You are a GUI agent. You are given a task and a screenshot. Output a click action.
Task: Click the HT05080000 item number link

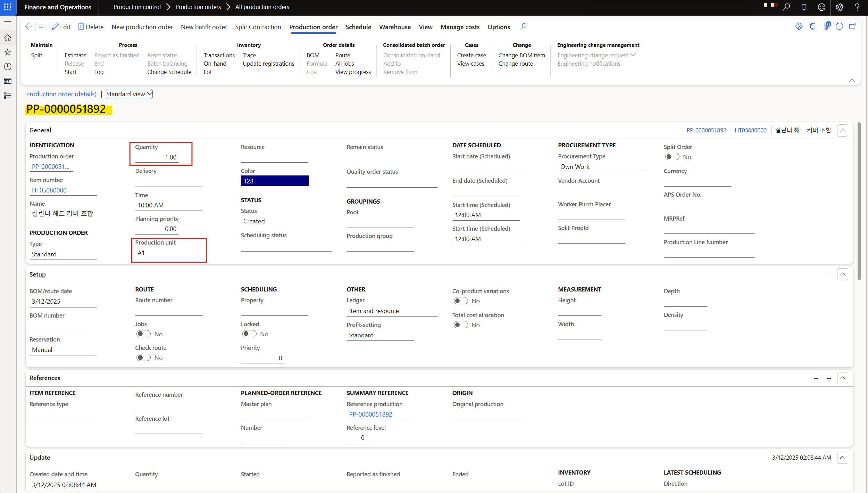click(49, 190)
